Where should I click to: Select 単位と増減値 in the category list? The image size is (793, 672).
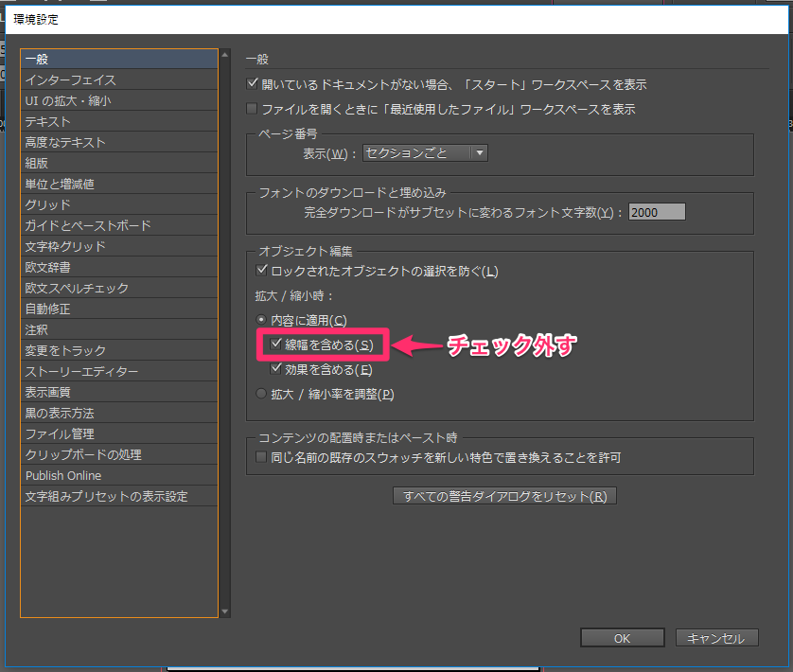119,184
